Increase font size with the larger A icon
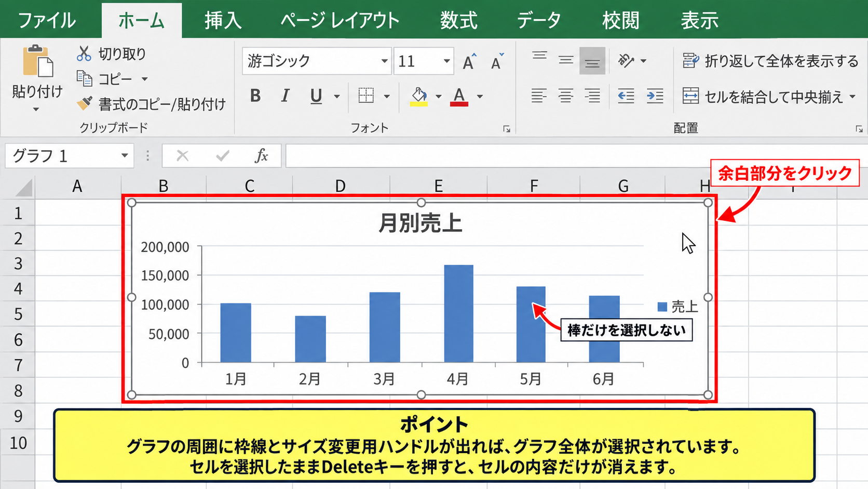The image size is (868, 489). 469,61
